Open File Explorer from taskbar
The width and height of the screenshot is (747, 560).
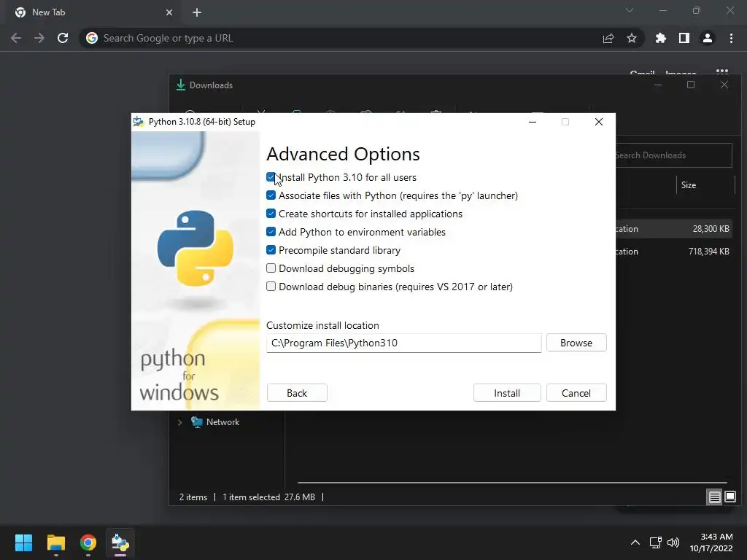(55, 542)
